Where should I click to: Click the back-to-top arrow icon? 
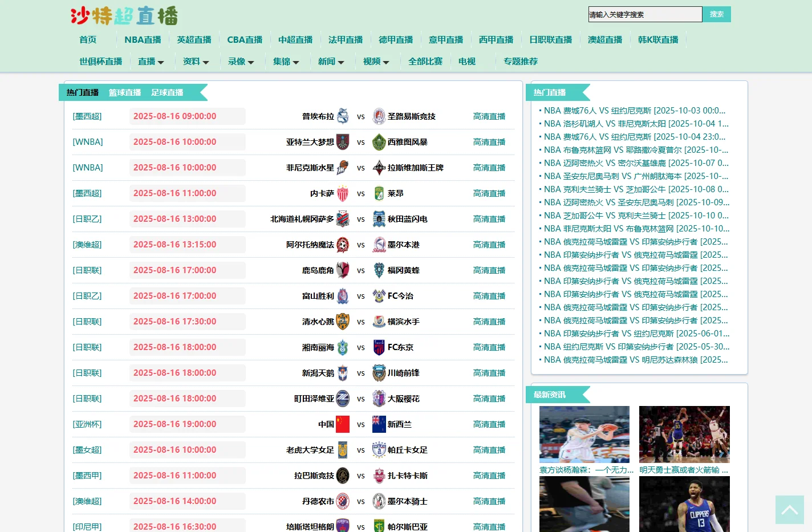click(790, 509)
